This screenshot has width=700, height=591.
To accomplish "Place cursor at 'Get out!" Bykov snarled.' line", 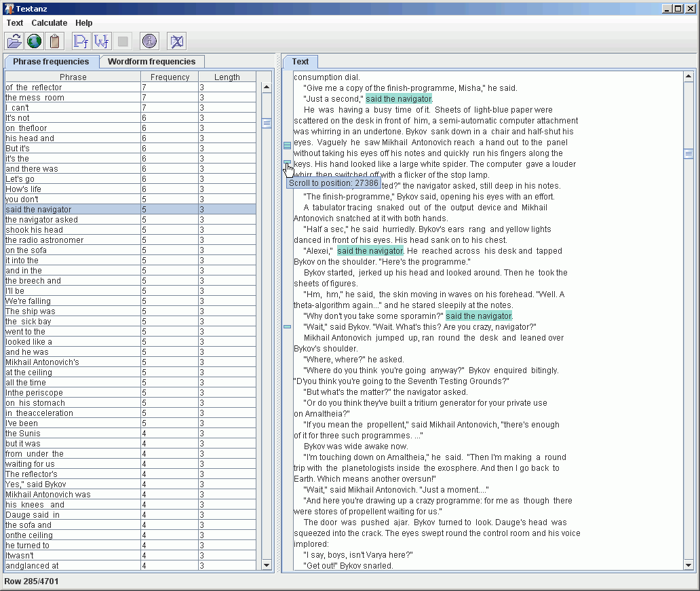I will point(348,565).
